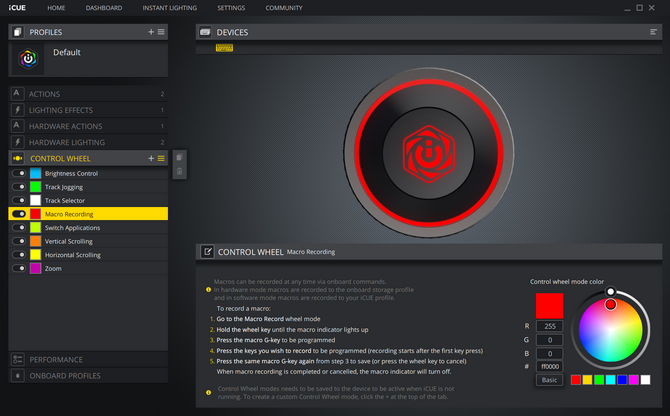Select the Brightness Control mode row
The height and width of the screenshot is (416, 670).
[88, 173]
